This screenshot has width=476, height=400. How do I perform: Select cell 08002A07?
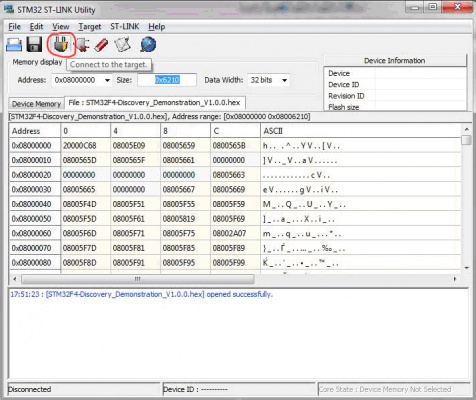(235, 234)
